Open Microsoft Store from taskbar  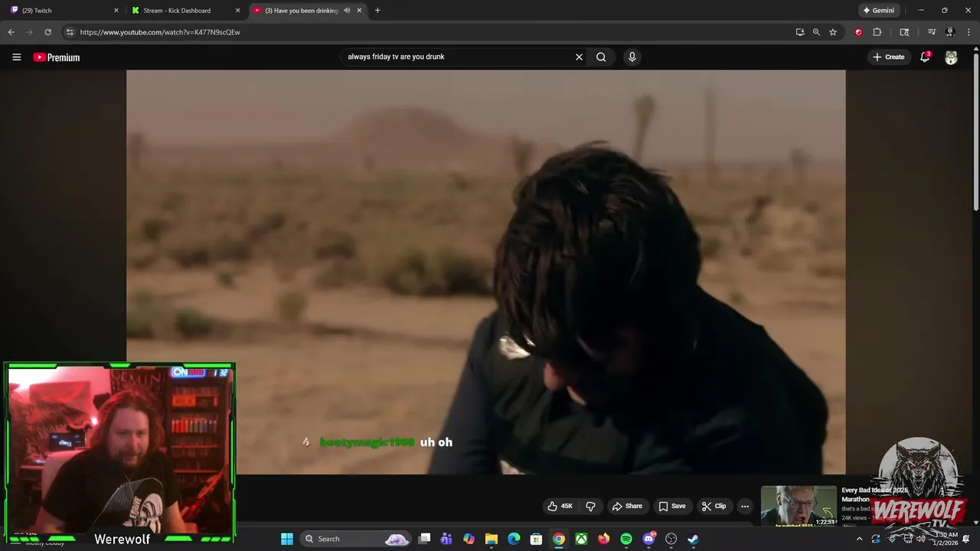[x=536, y=539]
